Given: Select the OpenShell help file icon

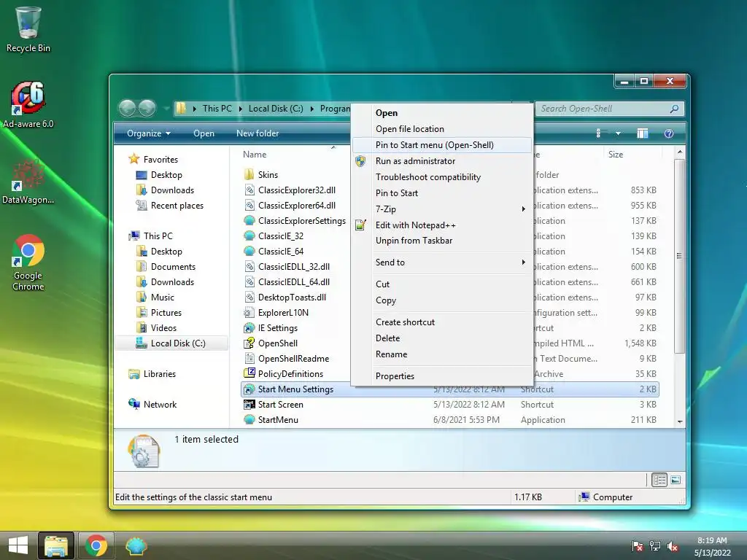Looking at the screenshot, I should click(249, 343).
